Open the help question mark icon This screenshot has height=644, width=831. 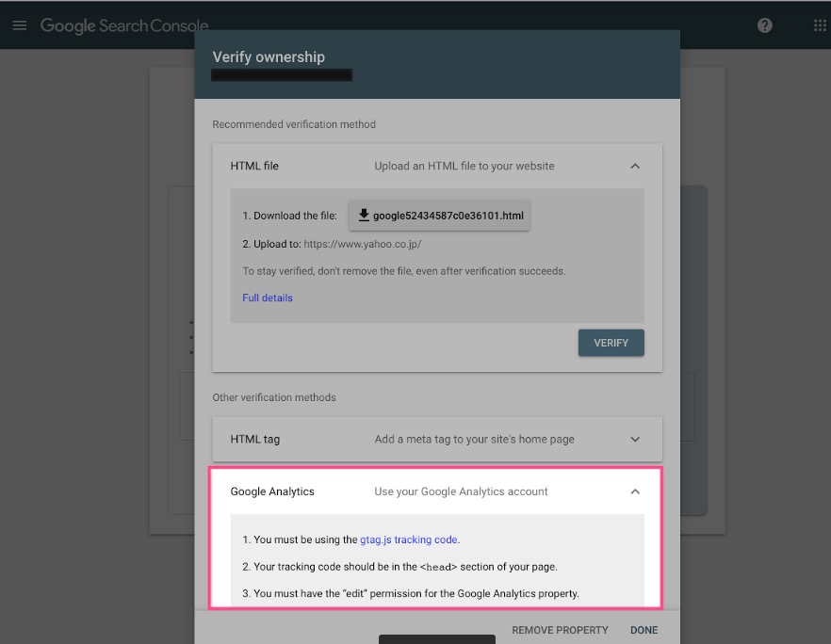pyautogui.click(x=764, y=25)
